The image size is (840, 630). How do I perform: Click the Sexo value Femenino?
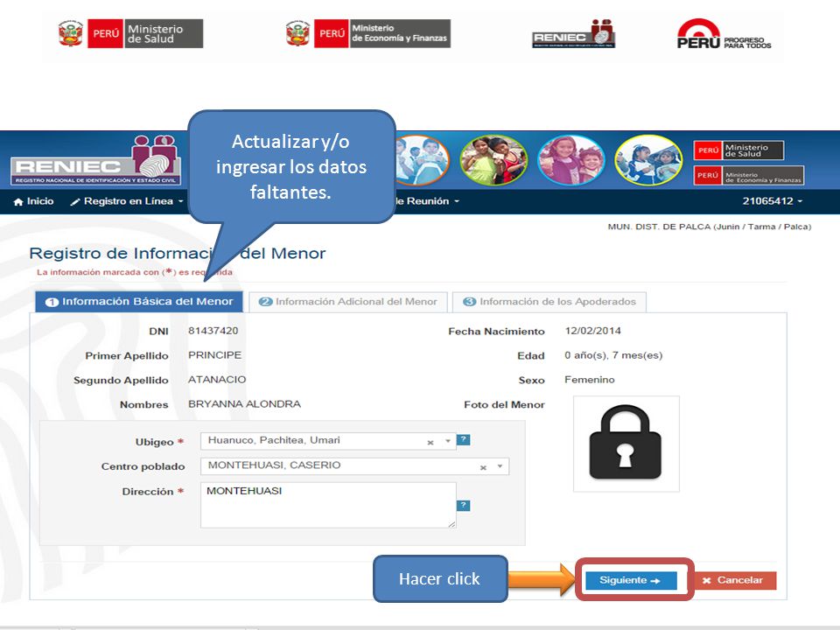coord(590,379)
